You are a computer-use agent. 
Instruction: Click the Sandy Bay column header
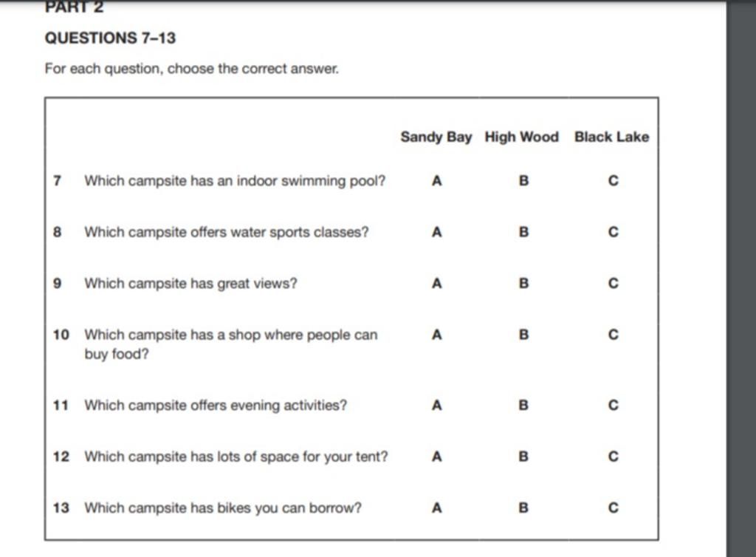[436, 137]
